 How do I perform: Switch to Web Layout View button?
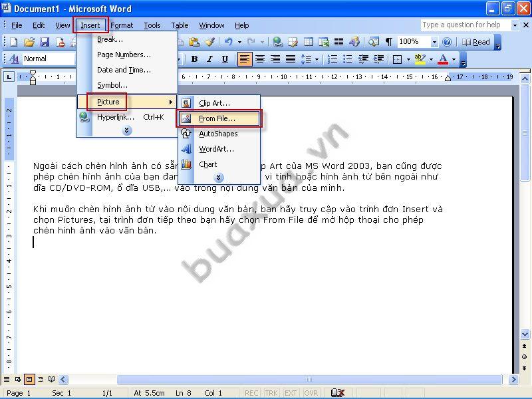tap(18, 379)
